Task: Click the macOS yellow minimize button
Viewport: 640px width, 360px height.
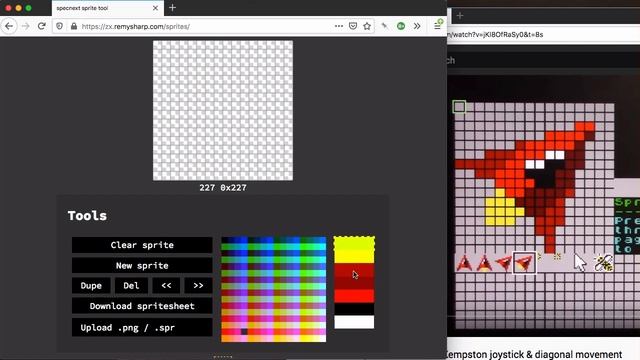Action: coord(19,8)
